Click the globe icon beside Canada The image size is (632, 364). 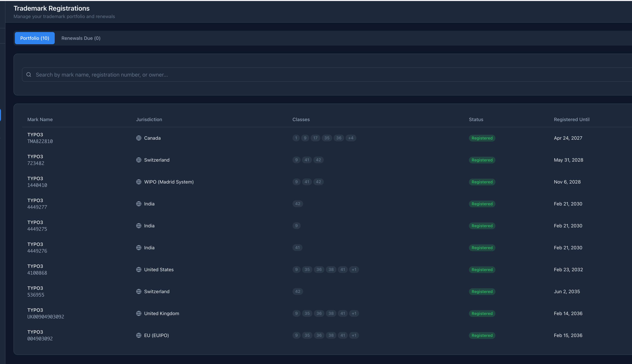point(139,138)
